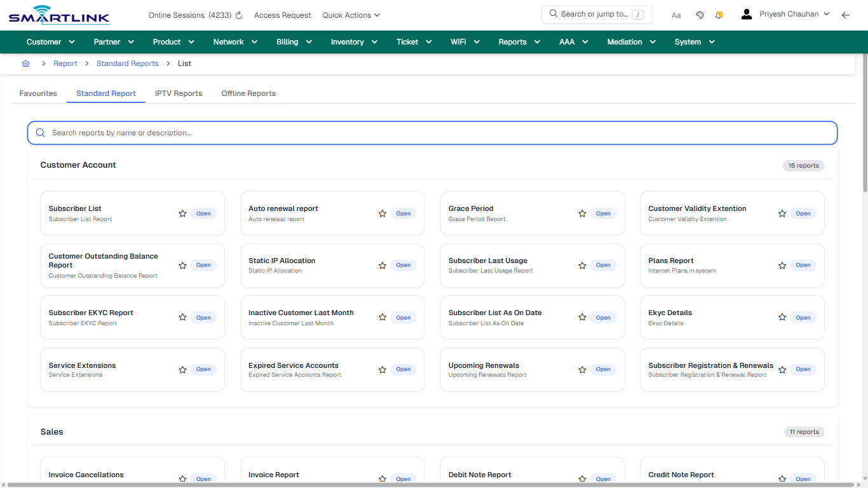The width and height of the screenshot is (868, 488).
Task: Click the home icon in the breadcrumb
Action: (25, 63)
